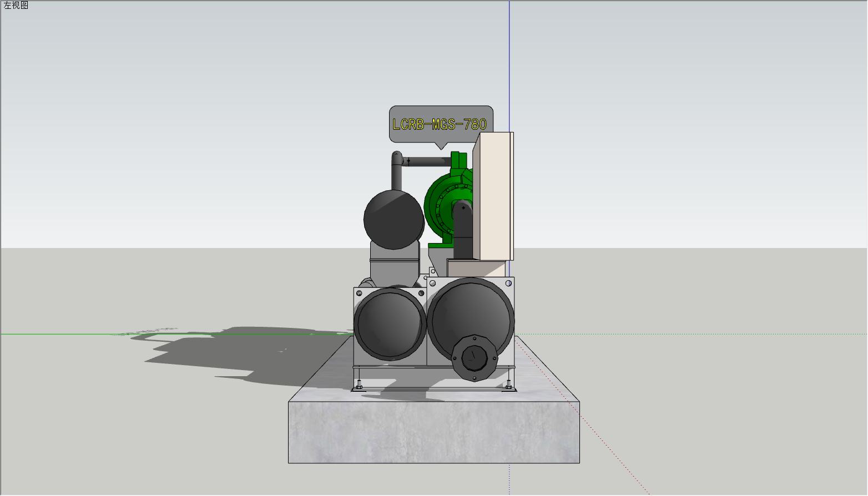868x496 pixels.
Task: Click the right anchor bolt at frame base
Action: (508, 383)
